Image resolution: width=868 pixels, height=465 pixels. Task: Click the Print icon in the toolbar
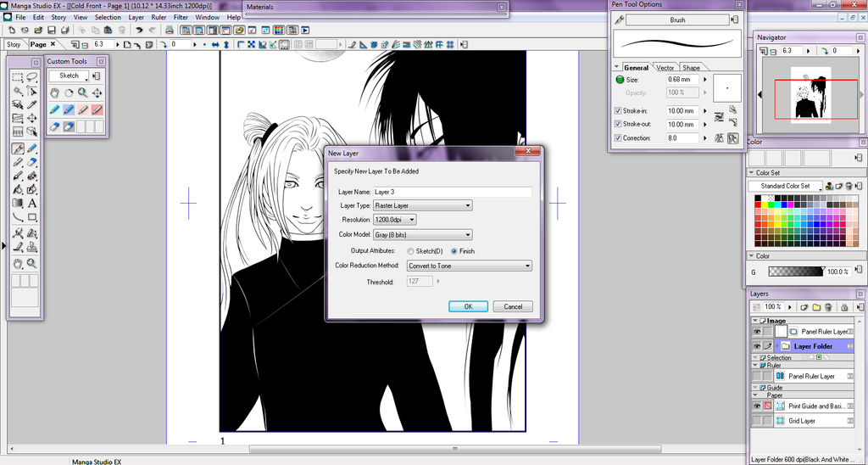pyautogui.click(x=170, y=31)
